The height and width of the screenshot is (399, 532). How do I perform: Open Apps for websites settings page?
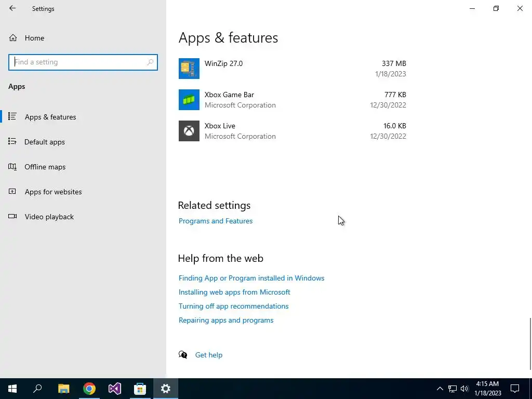coord(54,192)
